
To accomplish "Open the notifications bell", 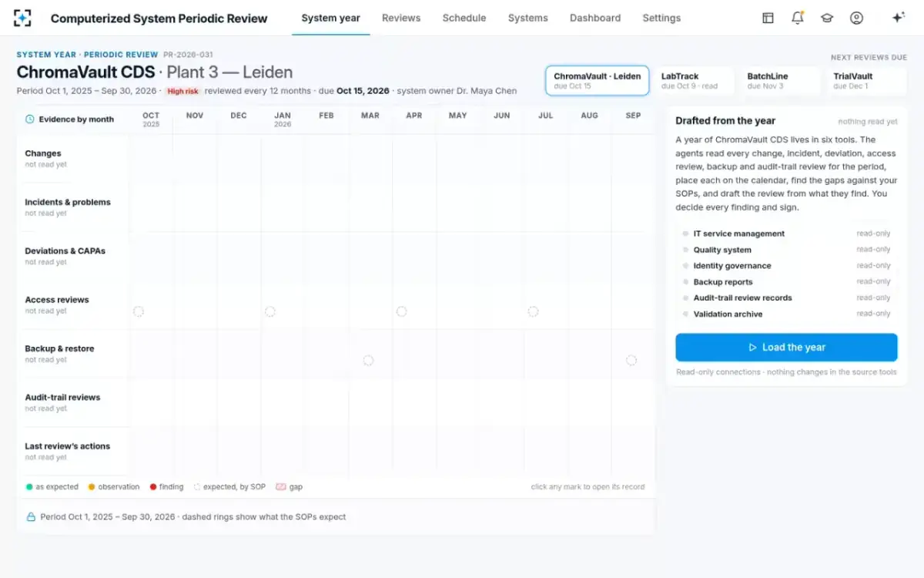I will tap(798, 18).
